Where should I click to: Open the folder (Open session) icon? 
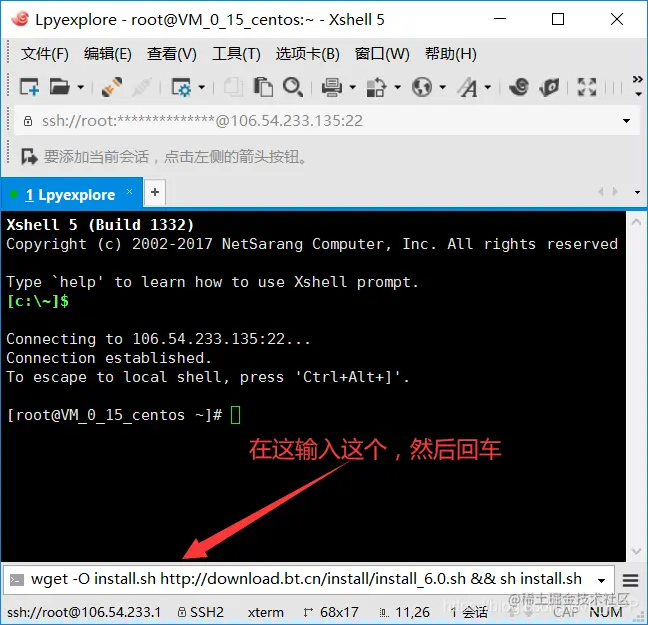pyautogui.click(x=60, y=87)
